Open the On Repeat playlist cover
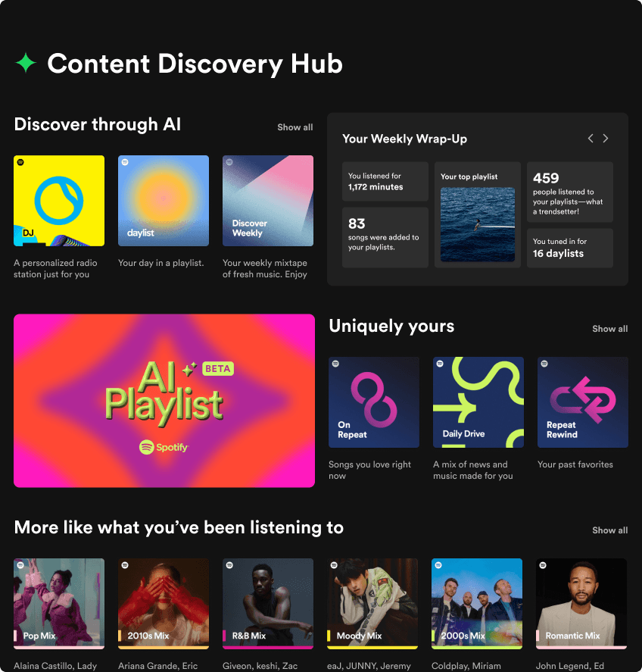Viewport: 642px width, 672px height. (374, 402)
